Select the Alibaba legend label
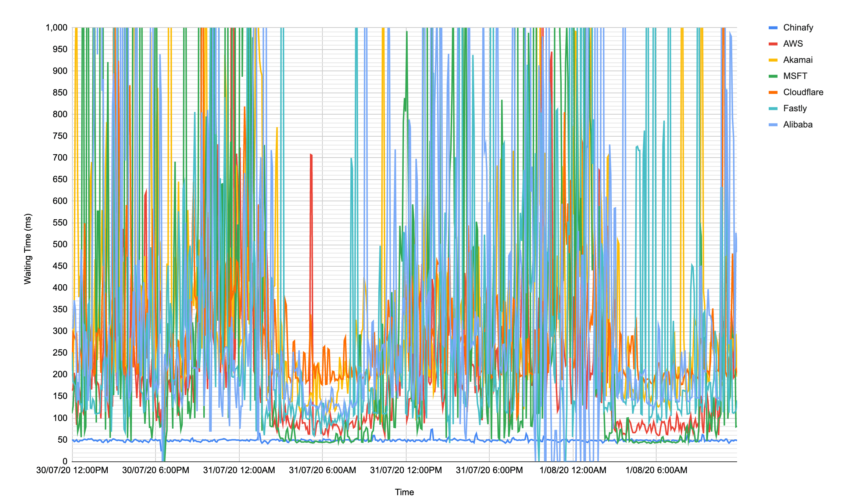The width and height of the screenshot is (847, 504). pos(797,125)
